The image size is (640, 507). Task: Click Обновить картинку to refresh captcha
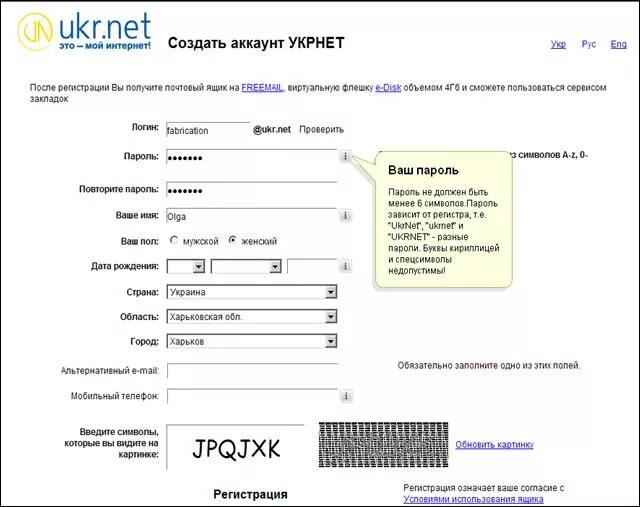click(x=494, y=445)
